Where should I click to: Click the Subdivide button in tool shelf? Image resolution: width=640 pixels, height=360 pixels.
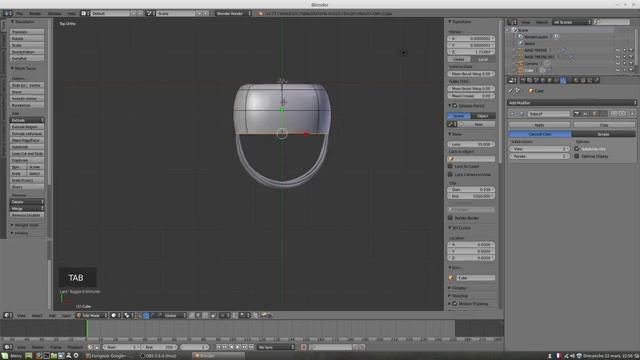click(x=27, y=147)
